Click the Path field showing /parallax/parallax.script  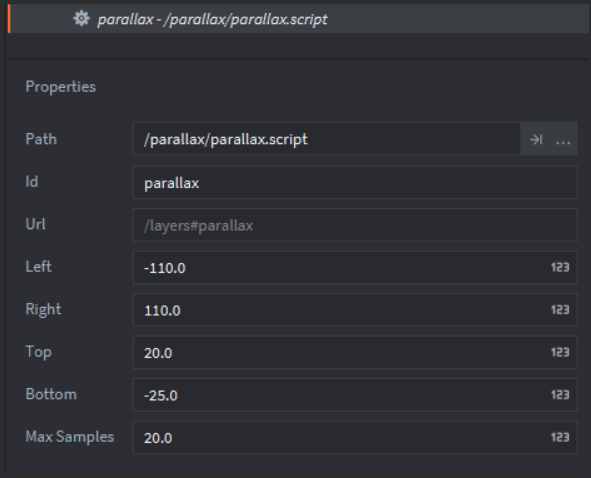click(x=327, y=139)
